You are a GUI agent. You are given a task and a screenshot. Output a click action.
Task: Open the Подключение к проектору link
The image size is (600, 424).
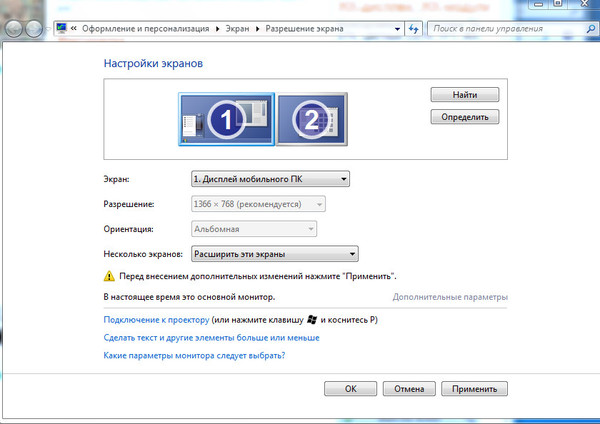click(156, 320)
